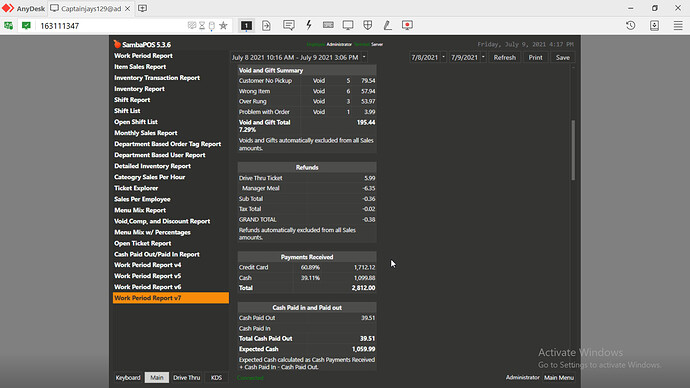Screen dimensions: 690x388
Task: Click the Print button
Action: click(x=536, y=57)
